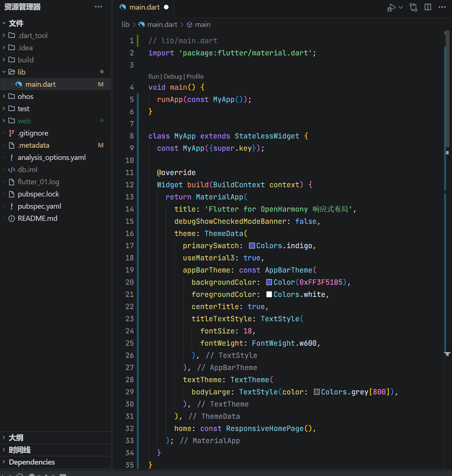The height and width of the screenshot is (476, 452).
Task: Click the code icon beside db.iml
Action: 11,170
